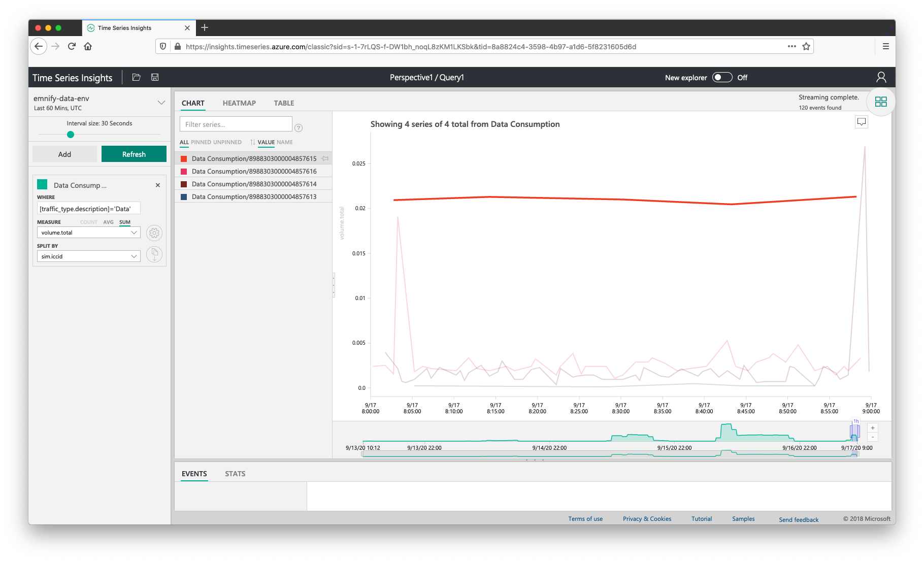Close the Time Series Insights browser tab
The height and width of the screenshot is (562, 924).
pos(187,28)
